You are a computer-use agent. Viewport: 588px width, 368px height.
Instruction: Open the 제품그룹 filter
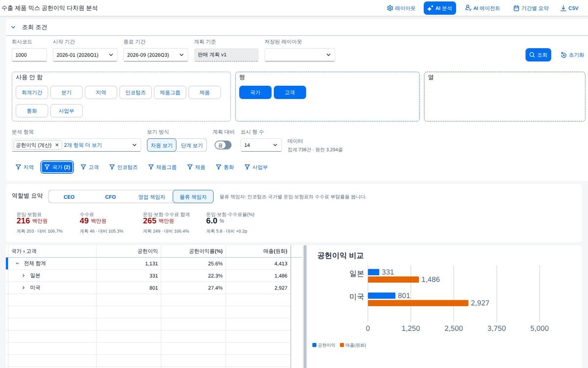(x=162, y=167)
